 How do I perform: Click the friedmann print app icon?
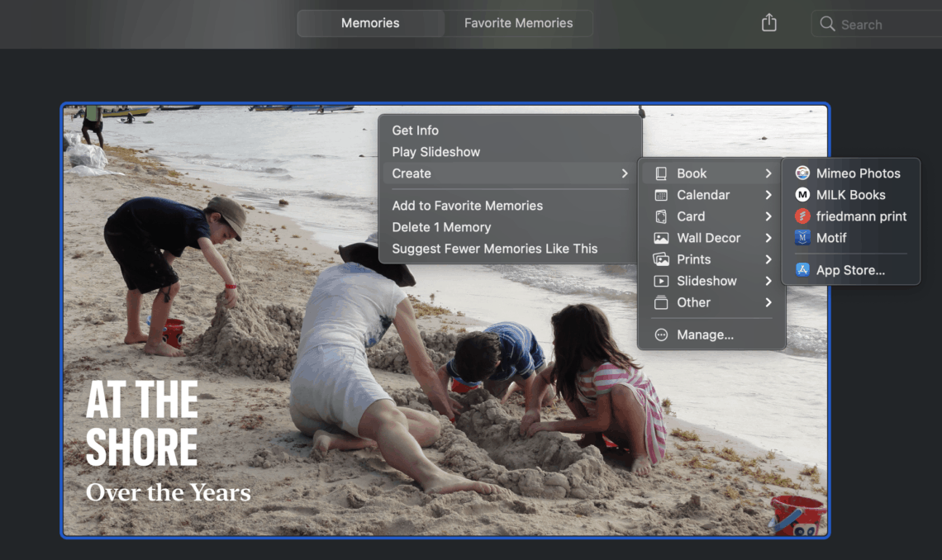pyautogui.click(x=802, y=216)
